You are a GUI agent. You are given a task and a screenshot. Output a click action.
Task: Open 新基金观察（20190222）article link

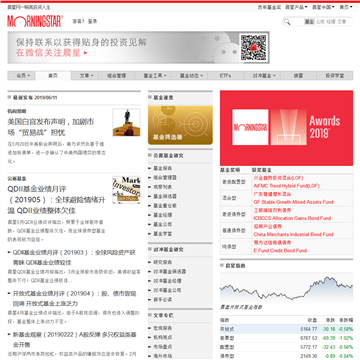coord(75,339)
